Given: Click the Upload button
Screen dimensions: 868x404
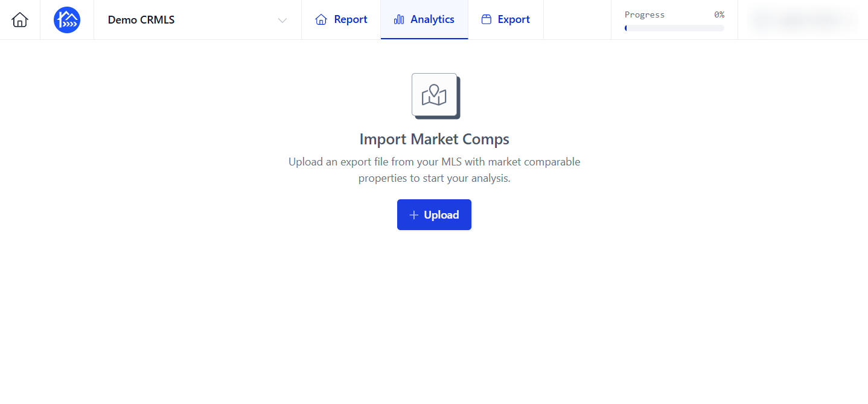Looking at the screenshot, I should (434, 215).
